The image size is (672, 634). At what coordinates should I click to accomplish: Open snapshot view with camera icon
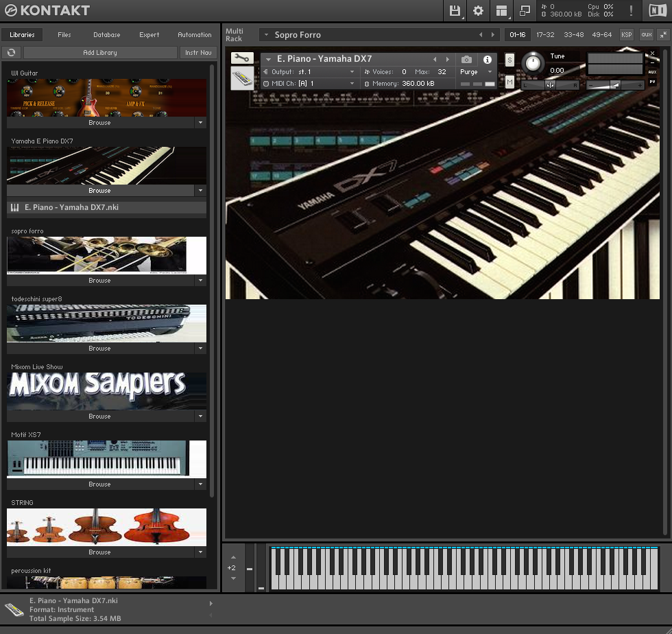pyautogui.click(x=466, y=59)
